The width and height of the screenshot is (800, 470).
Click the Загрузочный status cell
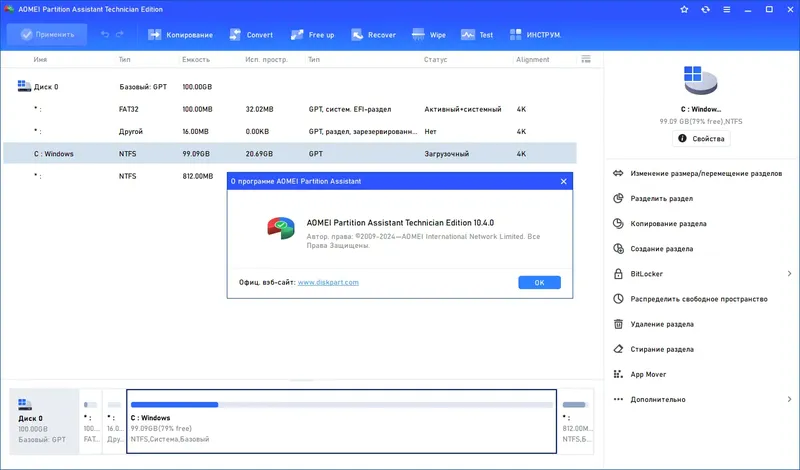pyautogui.click(x=446, y=154)
